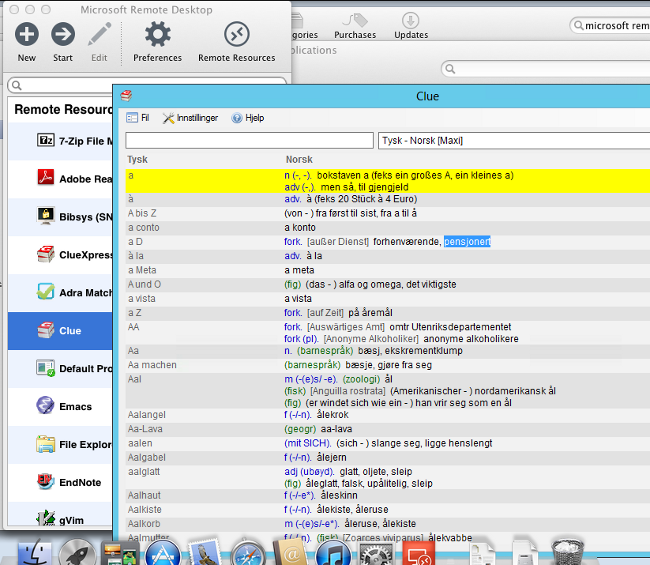
Task: Click the Clue window title bar book icon
Action: 126,96
